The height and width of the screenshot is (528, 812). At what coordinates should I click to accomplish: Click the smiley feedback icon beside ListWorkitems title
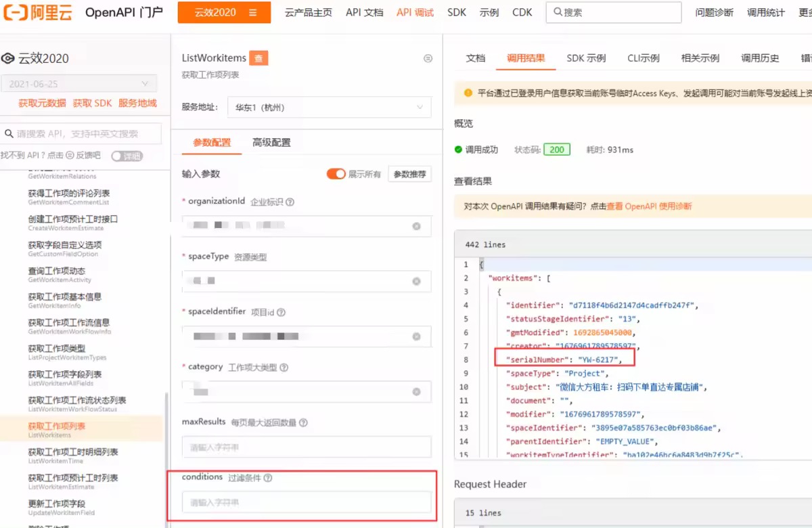click(x=428, y=59)
